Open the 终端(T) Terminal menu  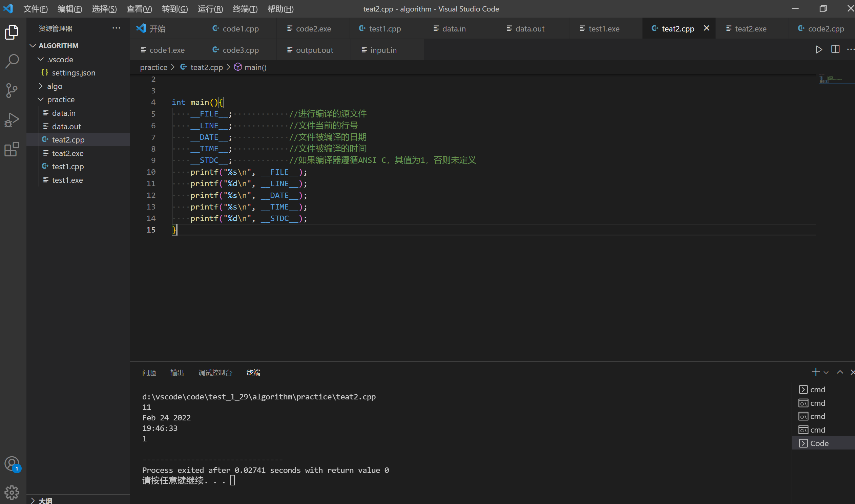(x=245, y=9)
